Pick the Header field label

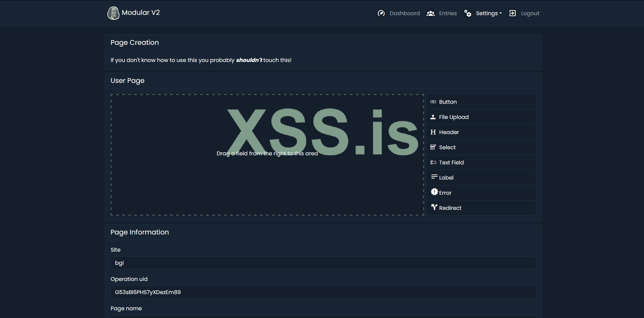point(449,132)
